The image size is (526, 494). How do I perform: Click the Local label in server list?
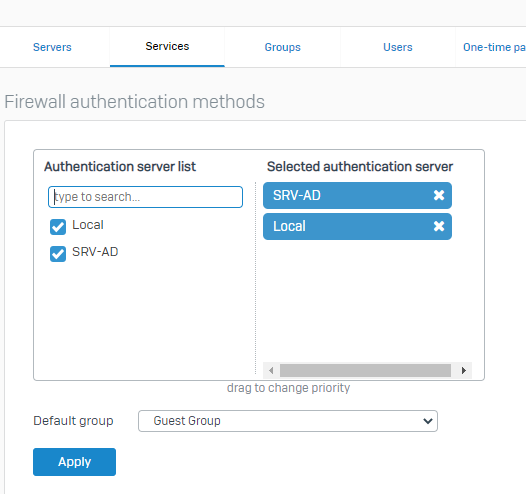click(x=88, y=225)
